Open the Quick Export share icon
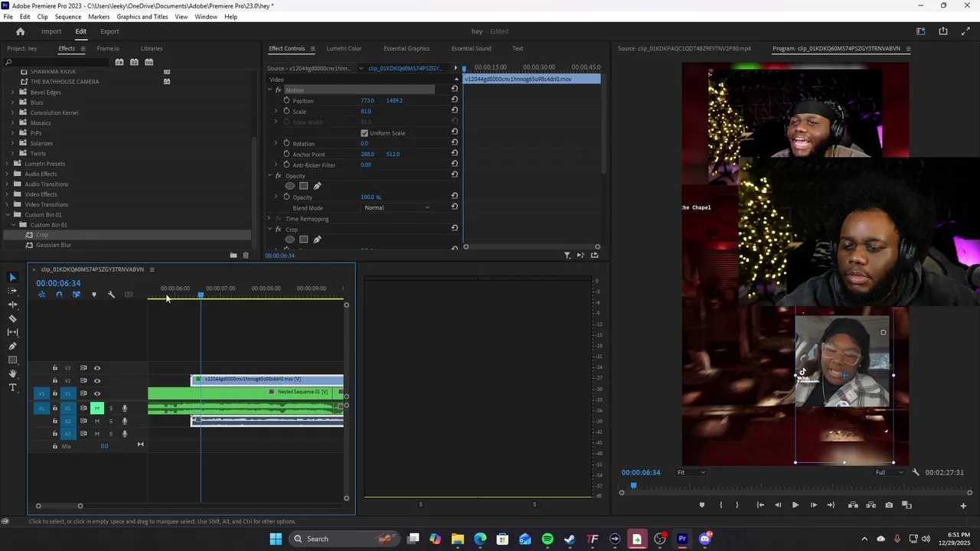 (x=943, y=31)
